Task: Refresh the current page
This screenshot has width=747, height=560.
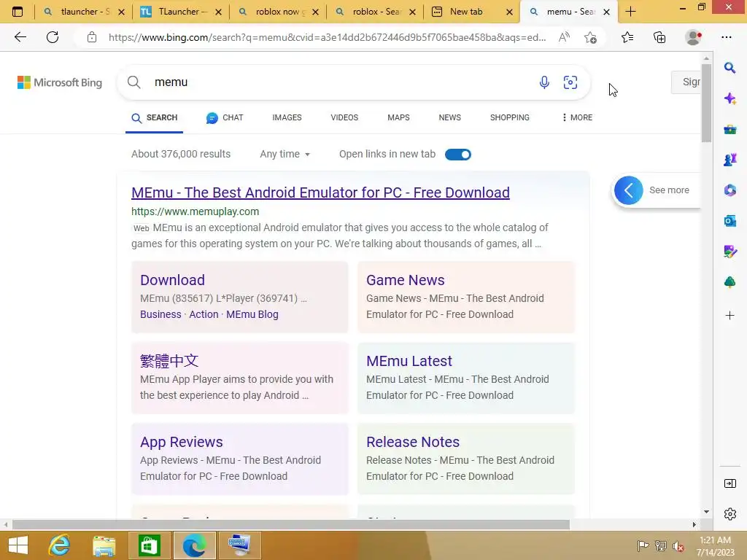Action: 53,37
